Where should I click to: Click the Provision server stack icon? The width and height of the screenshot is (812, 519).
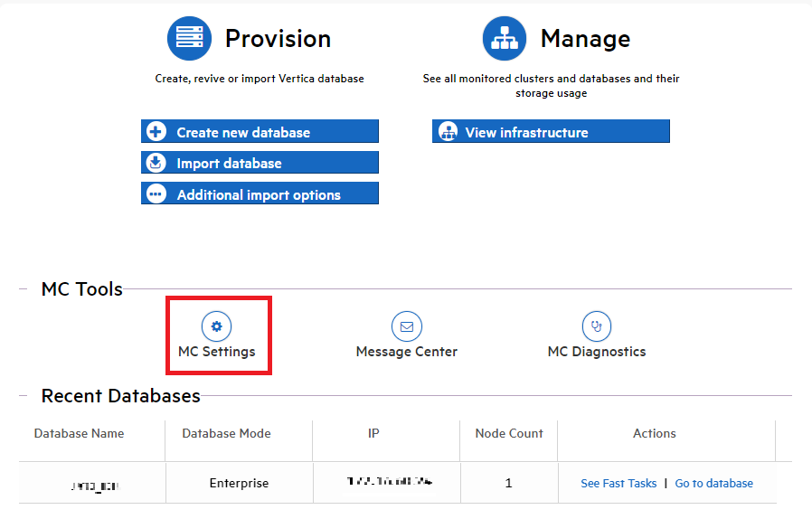coord(189,39)
